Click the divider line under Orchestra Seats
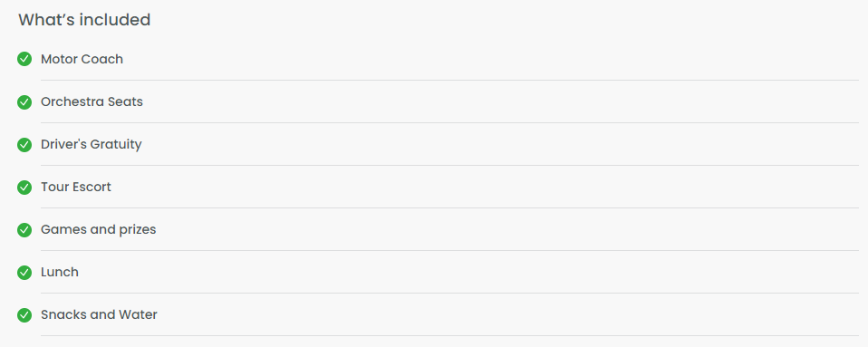Screen dimensions: 868x347 point(449,123)
